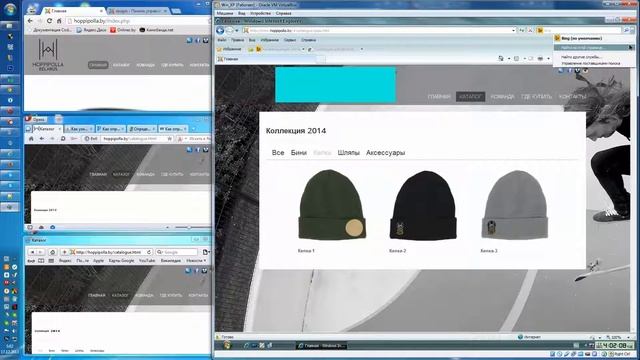Click the КАТАЛОГ link on Opera page

coord(121,174)
